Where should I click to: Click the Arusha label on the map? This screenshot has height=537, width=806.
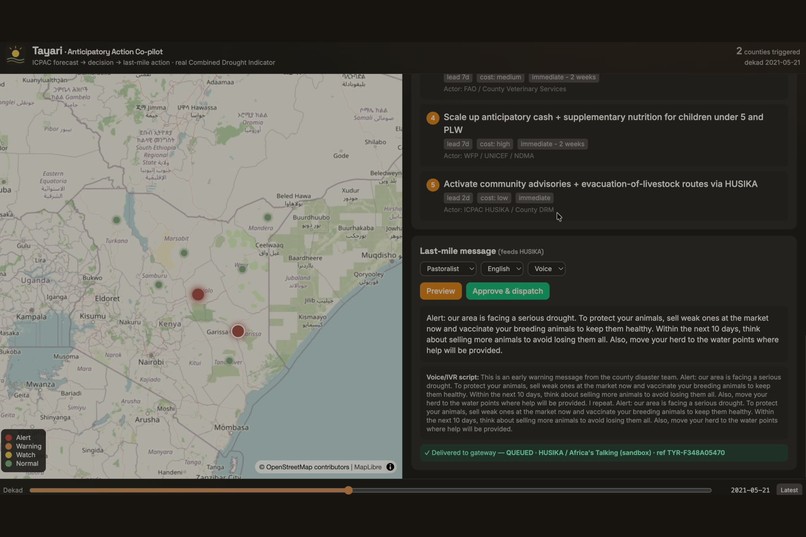147,420
